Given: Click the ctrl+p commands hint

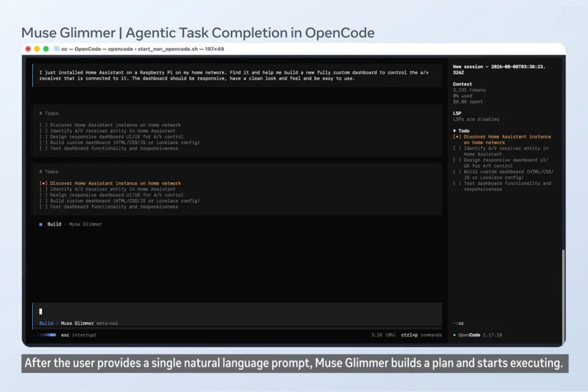Looking at the screenshot, I should [422, 335].
